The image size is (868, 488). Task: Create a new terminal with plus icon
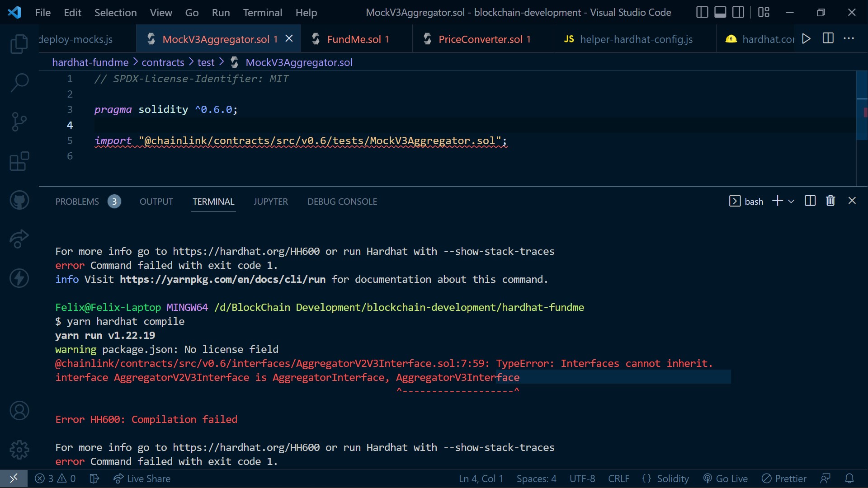pyautogui.click(x=778, y=201)
